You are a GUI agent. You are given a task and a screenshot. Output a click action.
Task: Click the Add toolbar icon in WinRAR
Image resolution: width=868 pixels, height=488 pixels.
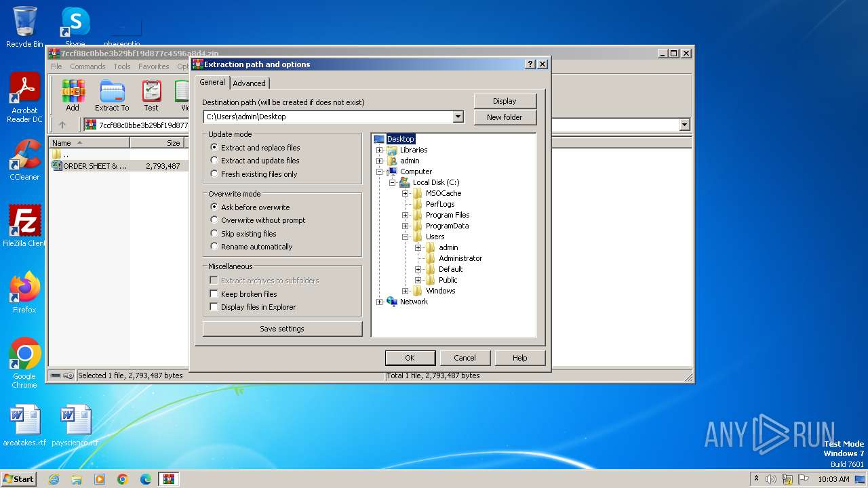pos(73,95)
